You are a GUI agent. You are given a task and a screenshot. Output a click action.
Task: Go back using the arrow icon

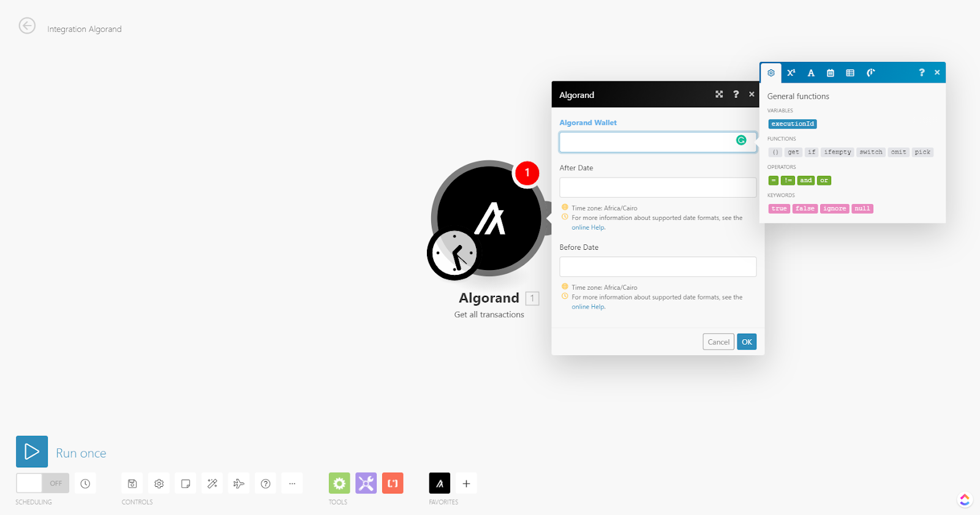point(27,26)
